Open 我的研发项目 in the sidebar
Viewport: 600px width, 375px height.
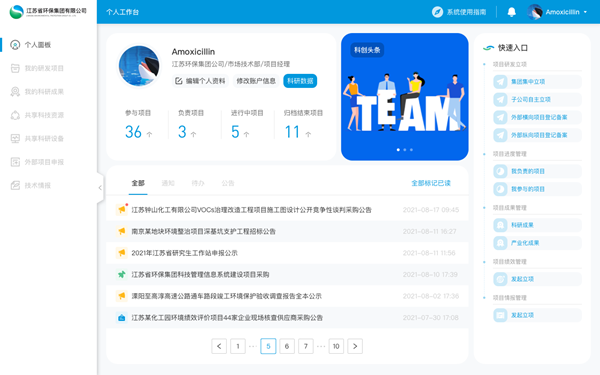[x=44, y=68]
